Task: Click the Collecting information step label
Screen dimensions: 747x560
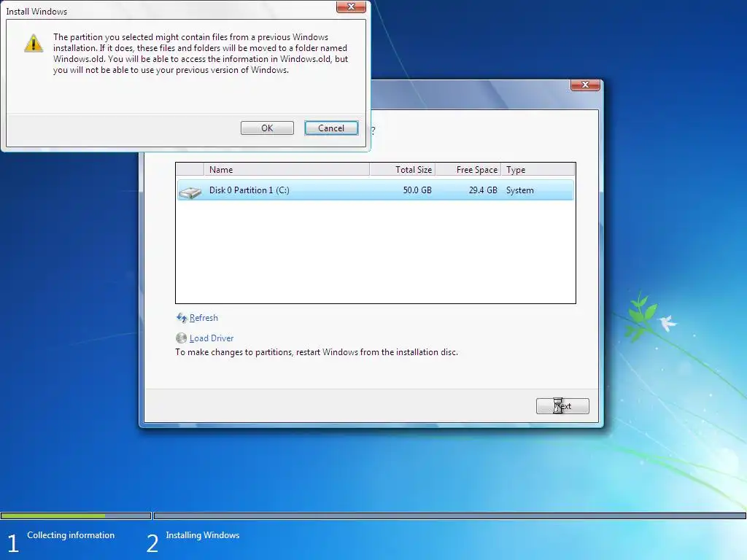Action: pos(71,534)
